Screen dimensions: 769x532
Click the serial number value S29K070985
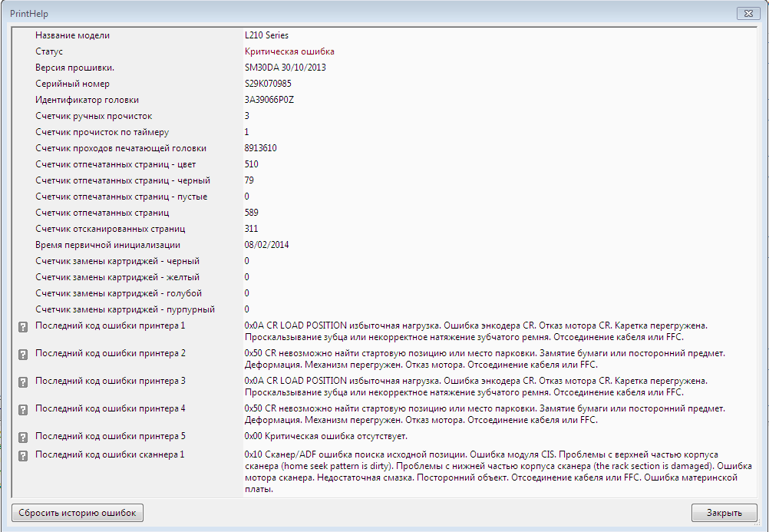pyautogui.click(x=268, y=84)
